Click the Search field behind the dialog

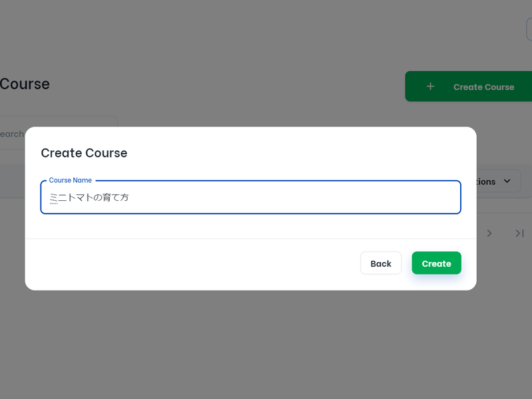pos(13,134)
